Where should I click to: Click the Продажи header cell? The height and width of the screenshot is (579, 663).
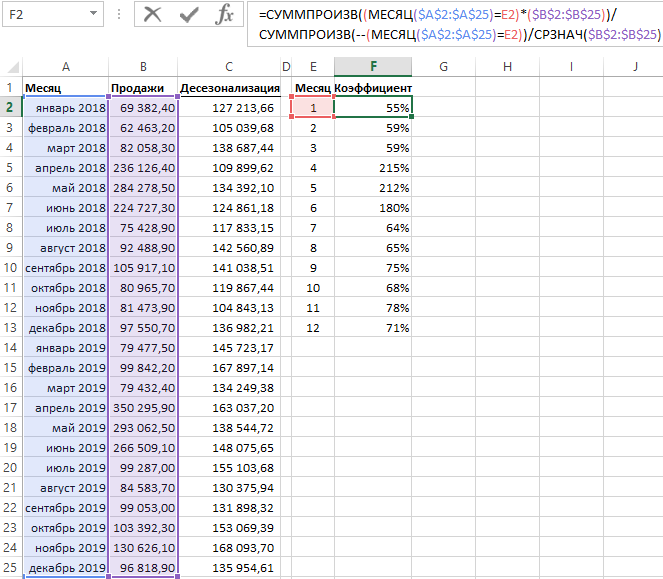(x=143, y=88)
